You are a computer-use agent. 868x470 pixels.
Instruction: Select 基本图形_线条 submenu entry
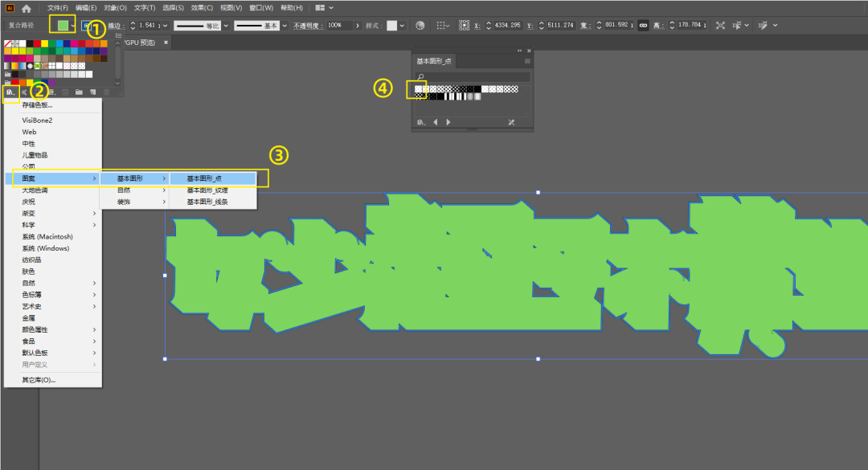pos(212,202)
